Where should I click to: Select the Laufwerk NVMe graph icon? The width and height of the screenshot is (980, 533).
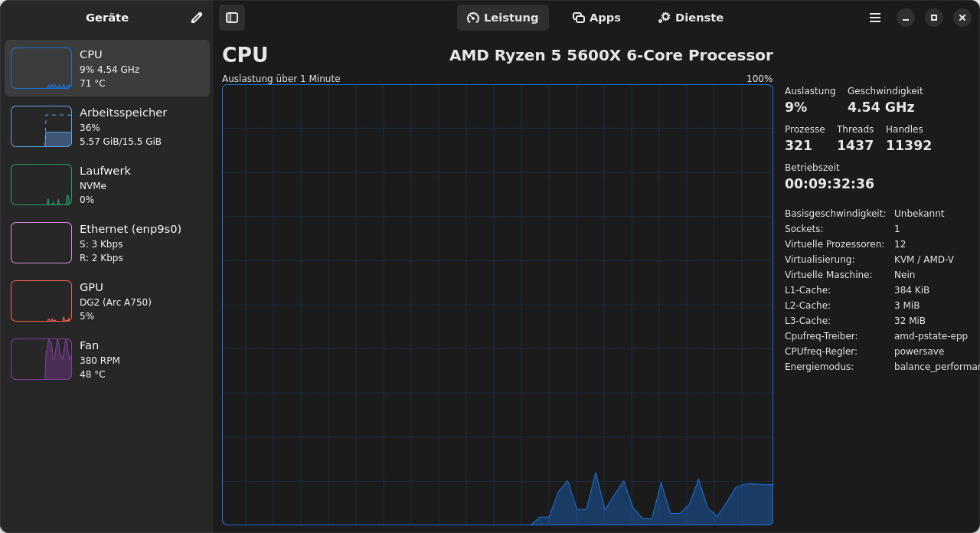[x=41, y=185]
